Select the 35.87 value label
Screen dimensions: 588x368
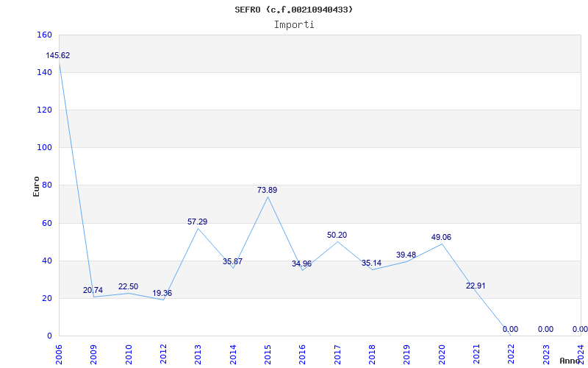232,262
